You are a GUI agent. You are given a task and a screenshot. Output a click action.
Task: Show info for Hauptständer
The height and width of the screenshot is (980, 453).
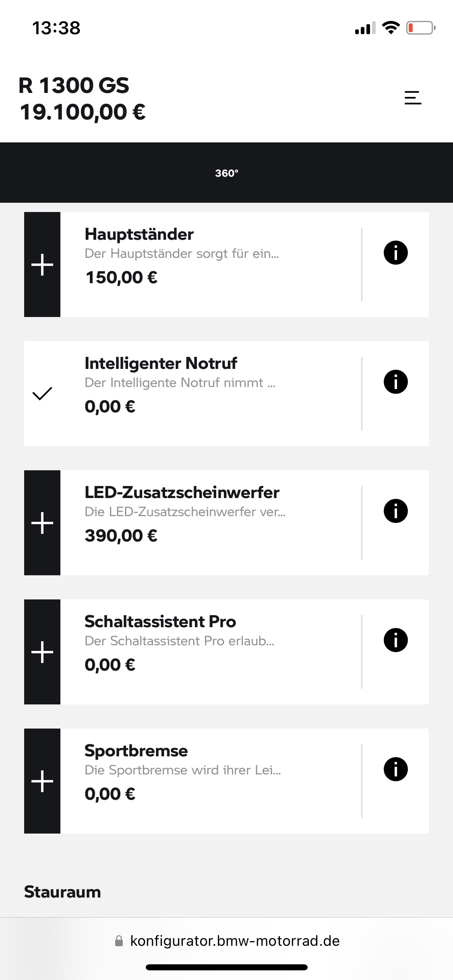click(x=395, y=253)
